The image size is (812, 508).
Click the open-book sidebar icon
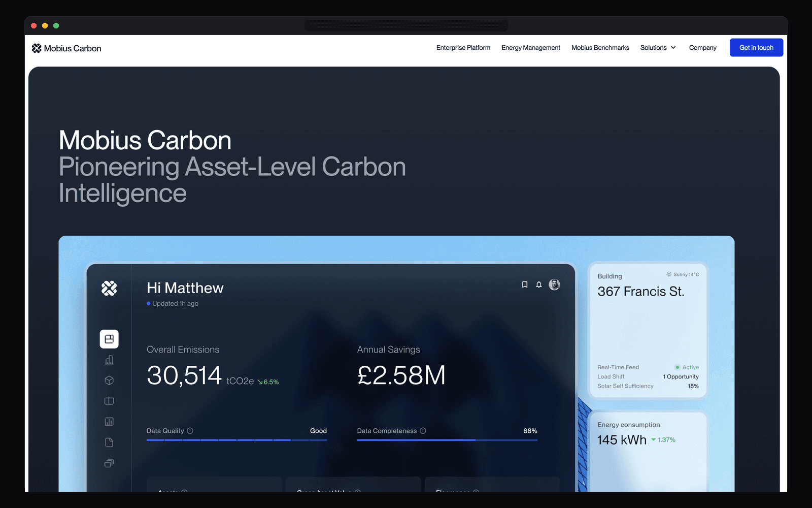click(x=109, y=401)
